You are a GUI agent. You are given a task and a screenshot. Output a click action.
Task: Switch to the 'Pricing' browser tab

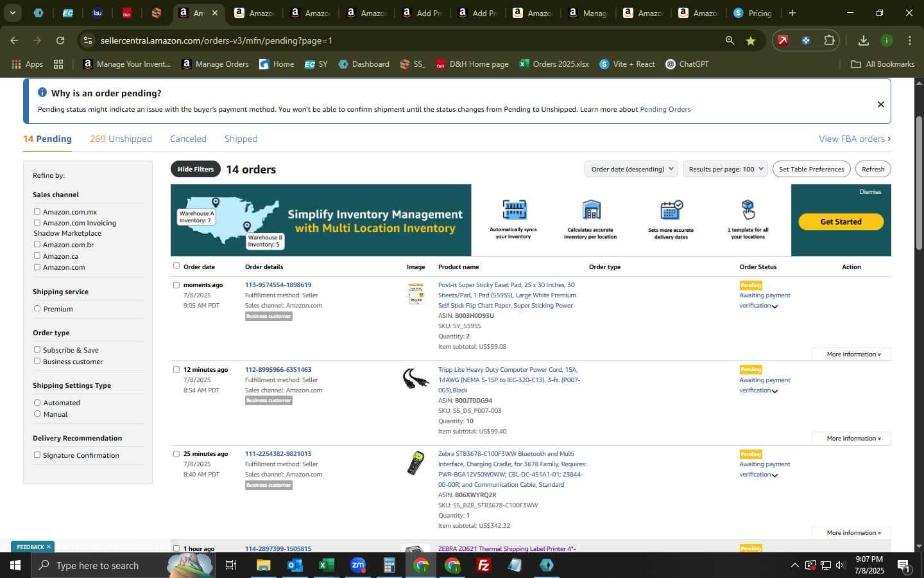tap(753, 13)
